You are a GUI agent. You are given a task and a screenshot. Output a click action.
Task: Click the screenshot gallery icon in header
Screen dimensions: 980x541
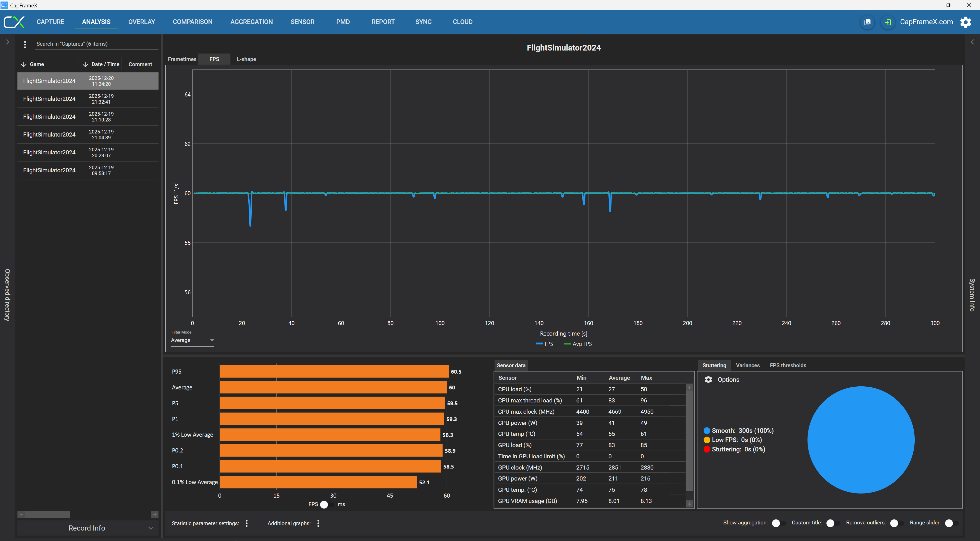(x=867, y=22)
